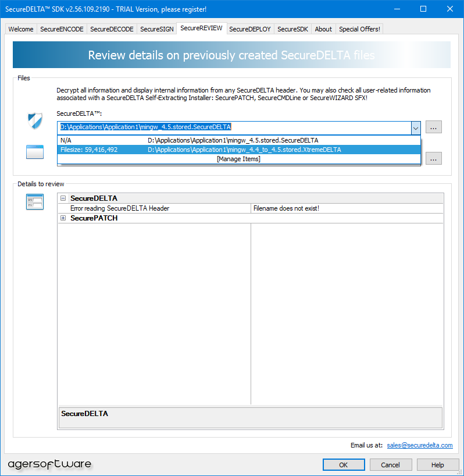Open Help
Viewport: 464px width, 476px height.
tap(438, 465)
